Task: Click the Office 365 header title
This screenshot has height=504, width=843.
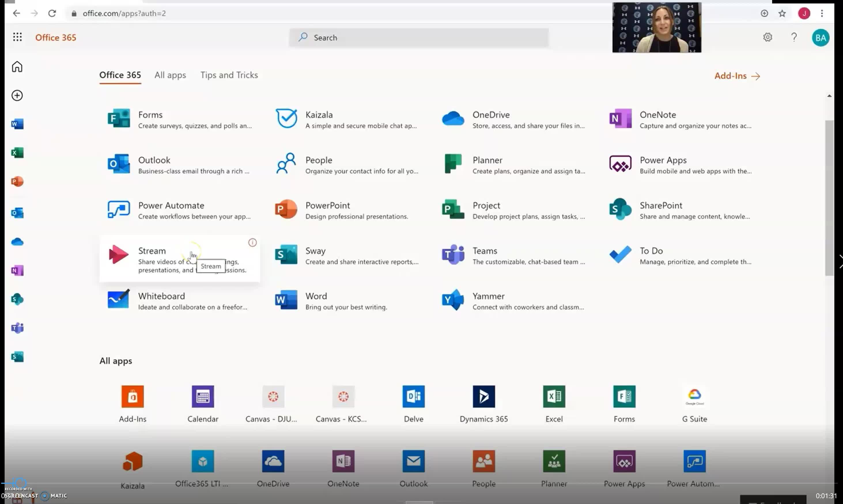Action: click(x=56, y=37)
